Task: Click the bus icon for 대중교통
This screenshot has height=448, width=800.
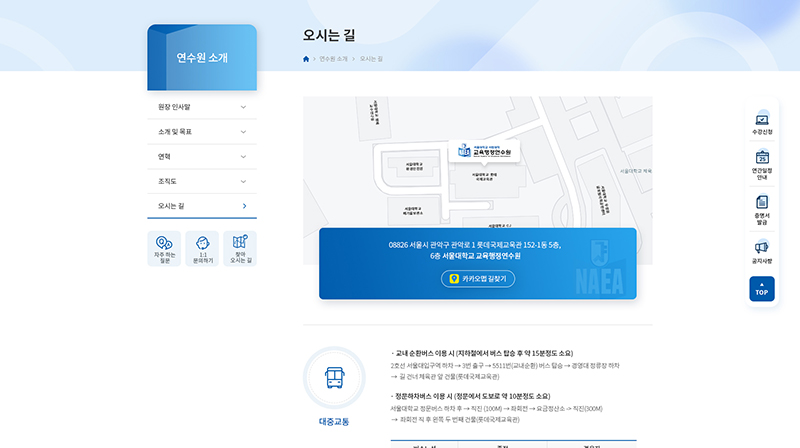Action: point(334,378)
